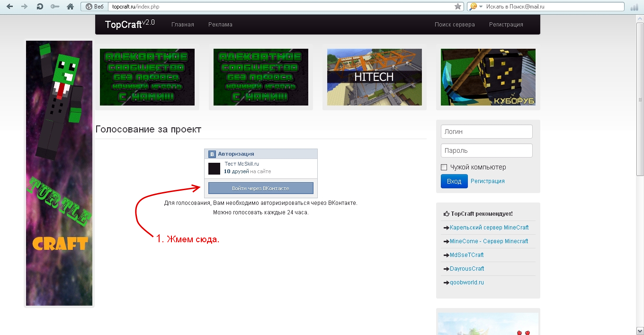Open the Карельский сервер MineCraft link
Image resolution: width=644 pixels, height=335 pixels.
[489, 228]
